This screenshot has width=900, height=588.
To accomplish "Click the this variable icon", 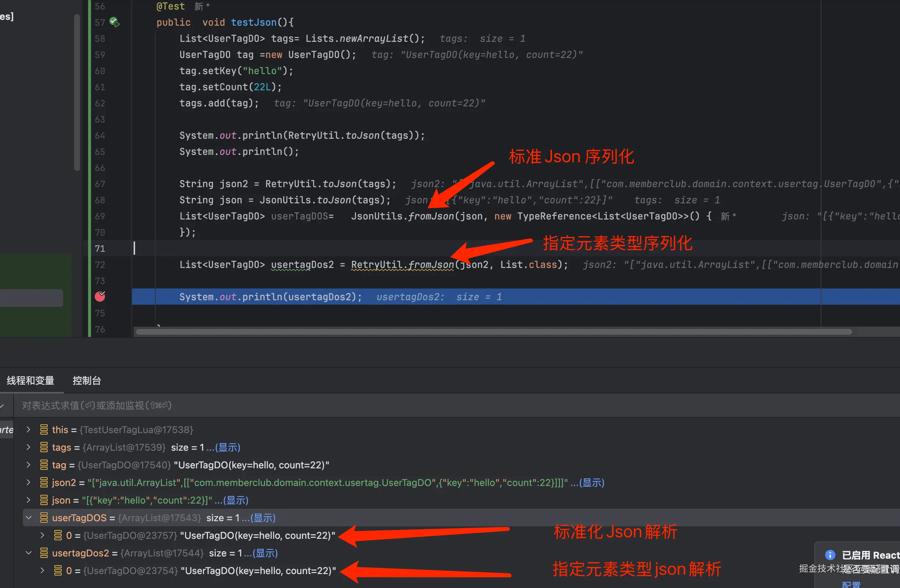I will pyautogui.click(x=44, y=429).
